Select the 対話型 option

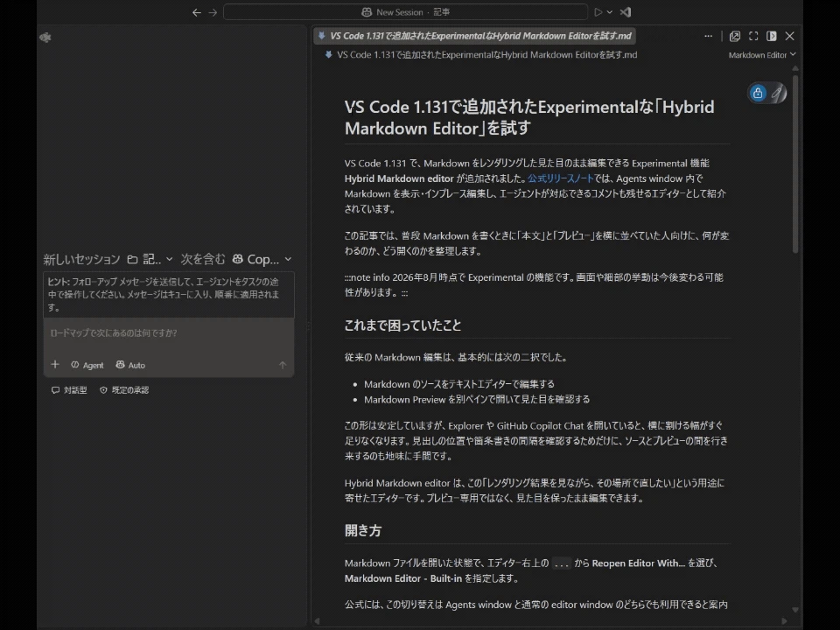pyautogui.click(x=69, y=390)
